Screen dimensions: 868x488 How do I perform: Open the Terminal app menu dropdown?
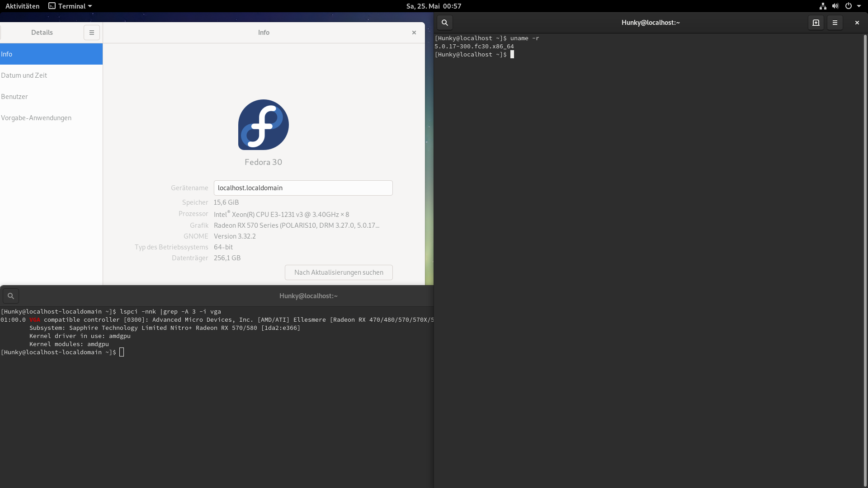pos(71,6)
